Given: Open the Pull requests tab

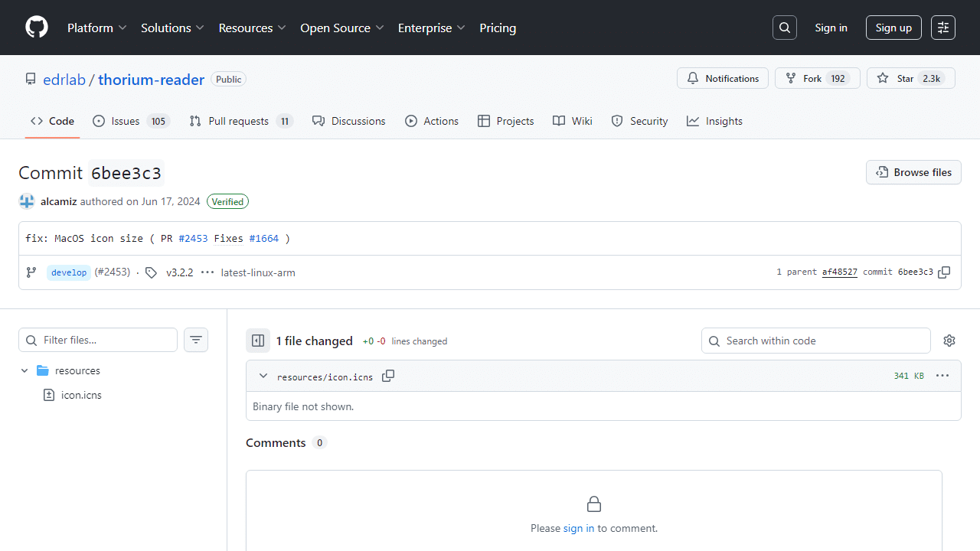Looking at the screenshot, I should click(241, 121).
